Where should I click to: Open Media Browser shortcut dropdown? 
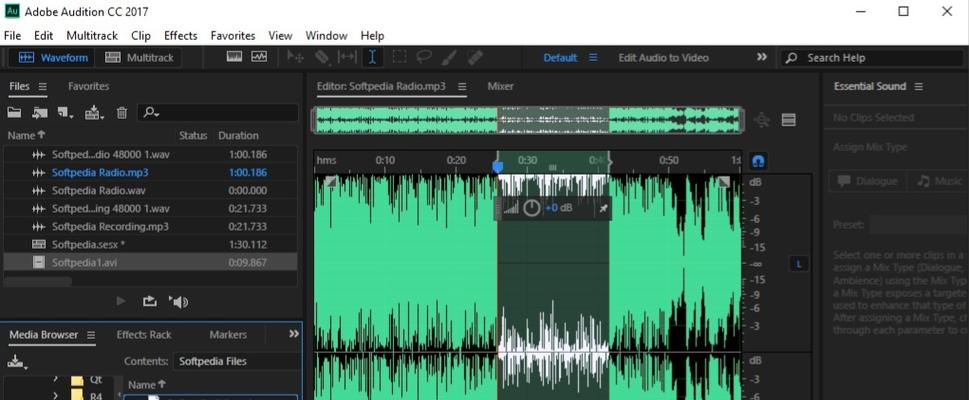coord(17,362)
